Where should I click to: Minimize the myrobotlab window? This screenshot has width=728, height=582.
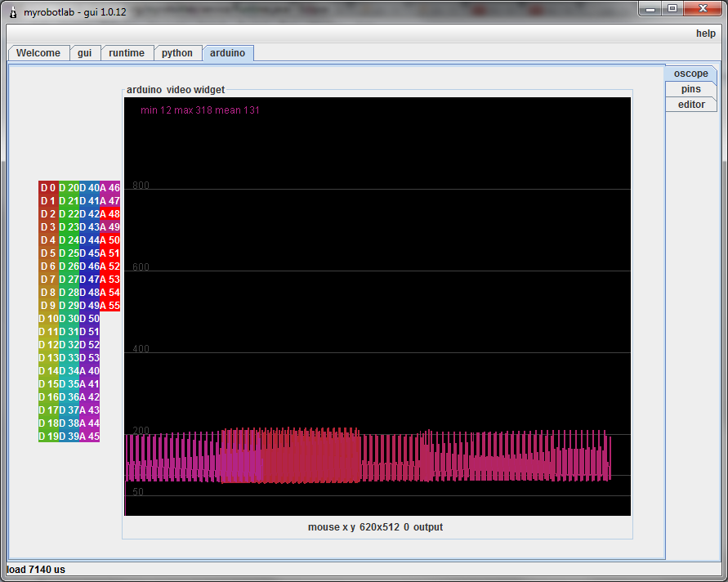point(650,8)
